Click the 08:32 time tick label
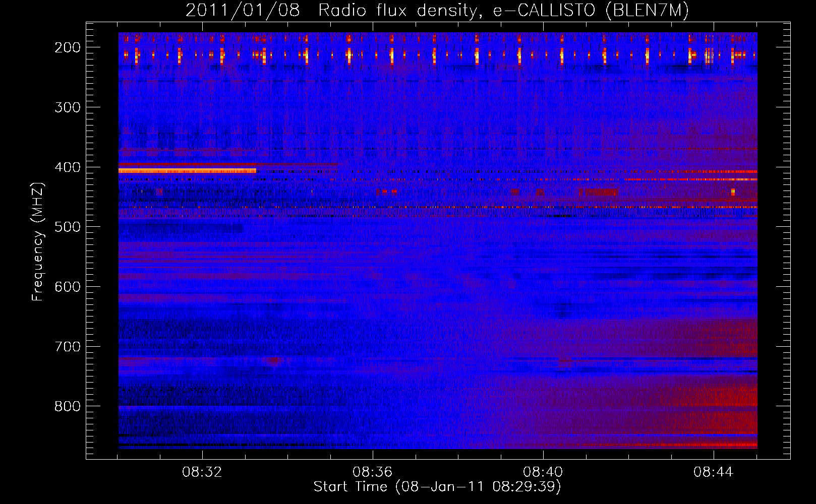The height and width of the screenshot is (504, 816). click(x=202, y=472)
